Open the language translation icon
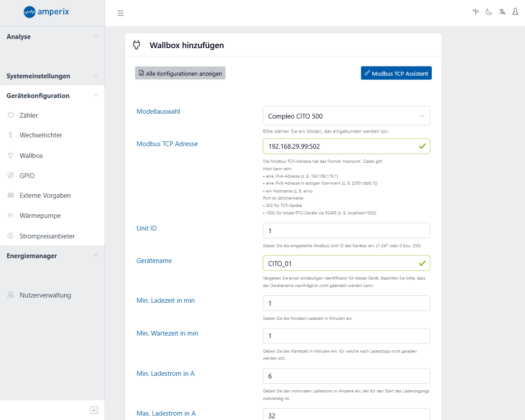Screen dimensions: 525x420 tap(502, 12)
